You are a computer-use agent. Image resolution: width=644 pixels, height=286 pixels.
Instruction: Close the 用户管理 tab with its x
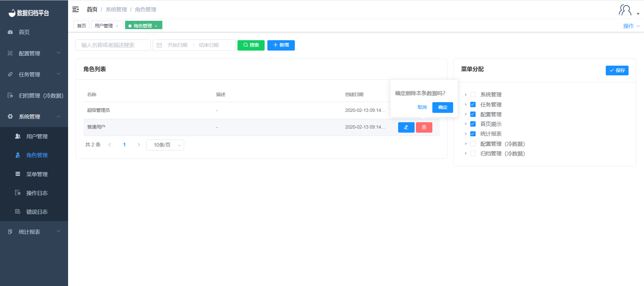117,26
